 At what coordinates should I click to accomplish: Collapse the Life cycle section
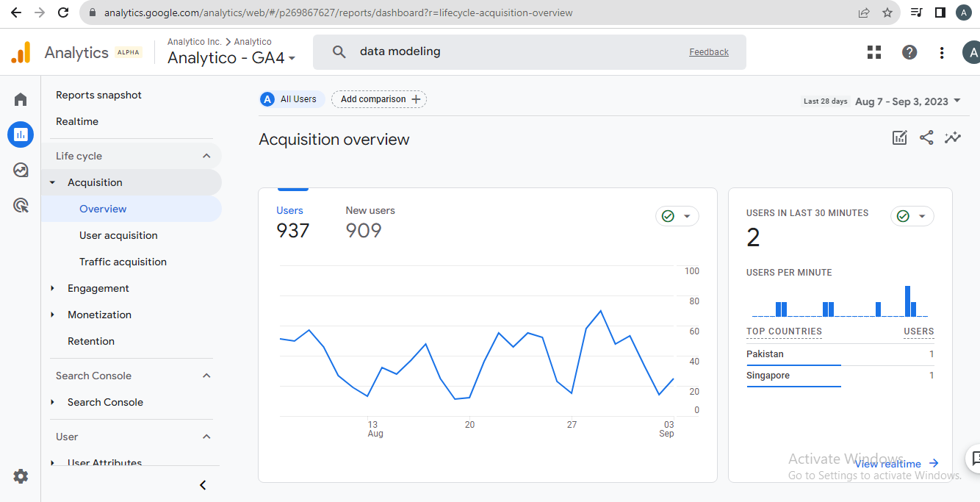point(206,156)
